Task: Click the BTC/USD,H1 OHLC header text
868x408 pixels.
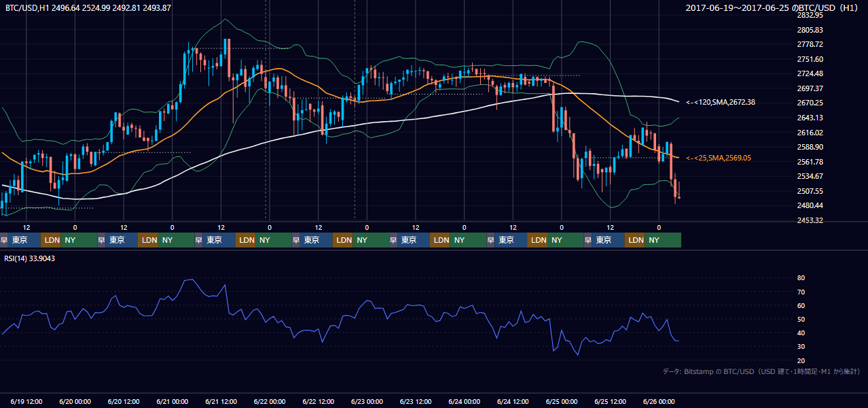Action: coord(88,7)
